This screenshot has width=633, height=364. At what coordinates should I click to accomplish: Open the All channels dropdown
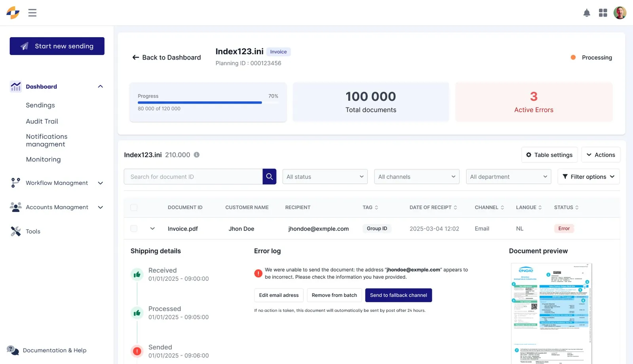click(x=417, y=177)
